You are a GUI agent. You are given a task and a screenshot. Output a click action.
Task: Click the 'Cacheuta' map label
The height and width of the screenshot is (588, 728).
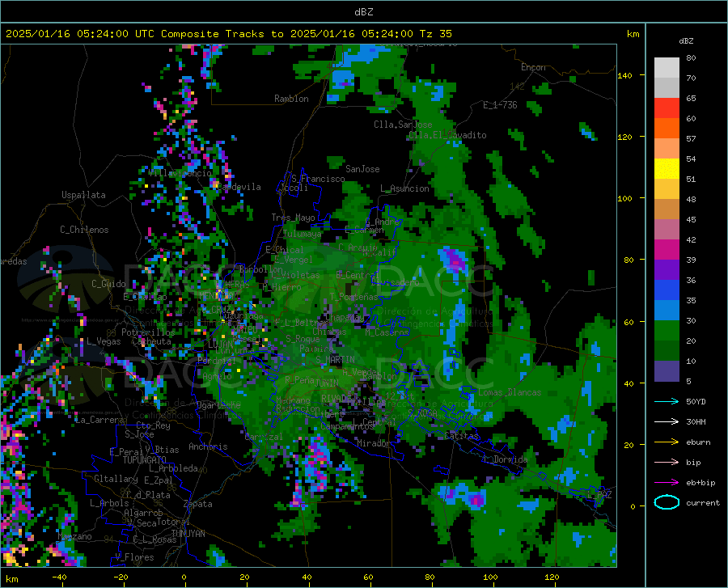point(152,341)
